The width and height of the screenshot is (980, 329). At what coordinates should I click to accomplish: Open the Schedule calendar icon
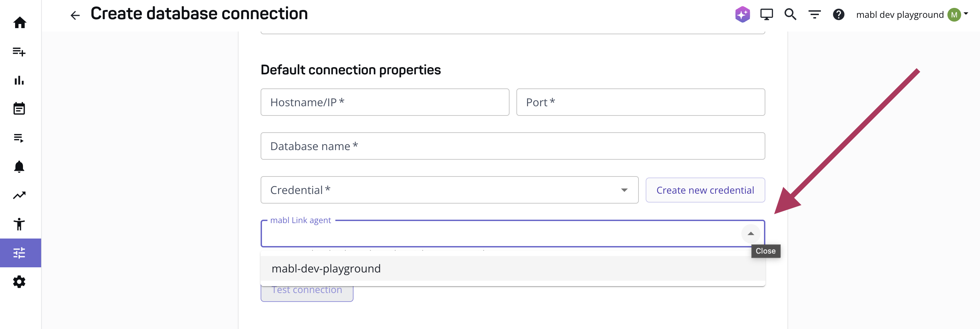point(20,108)
